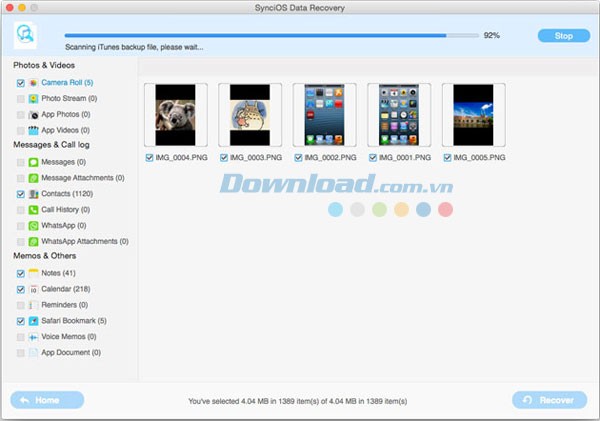
Task: Click the App Videos clapperboard icon
Action: point(34,131)
